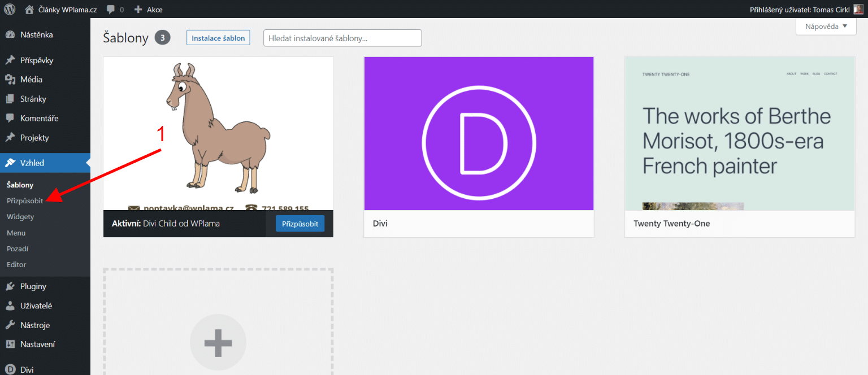This screenshot has height=375, width=868.
Task: Click the Twenty Twenty-One theme thumbnail
Action: point(740,133)
